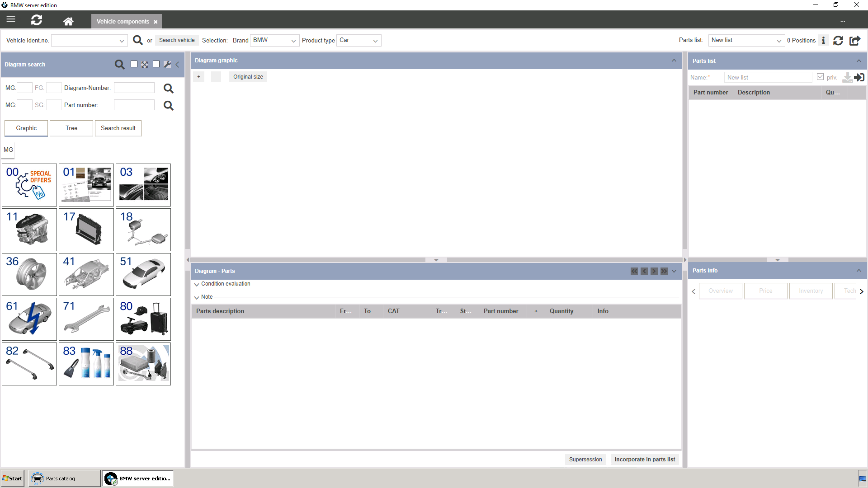Click Incorporate in parts list button
This screenshot has height=488, width=868.
645,460
